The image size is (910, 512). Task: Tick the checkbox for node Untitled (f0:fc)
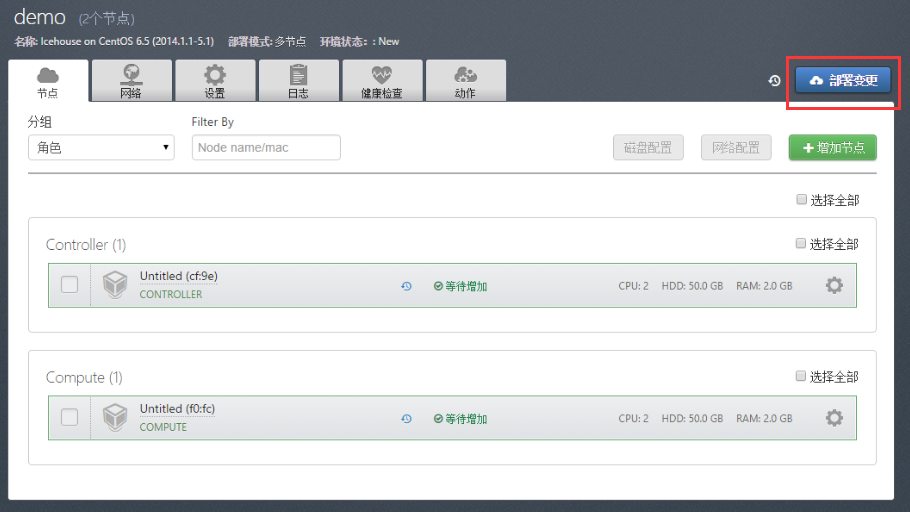[x=70, y=417]
